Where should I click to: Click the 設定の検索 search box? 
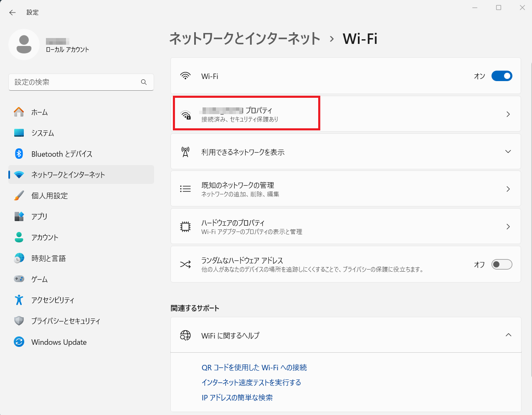[x=81, y=82]
